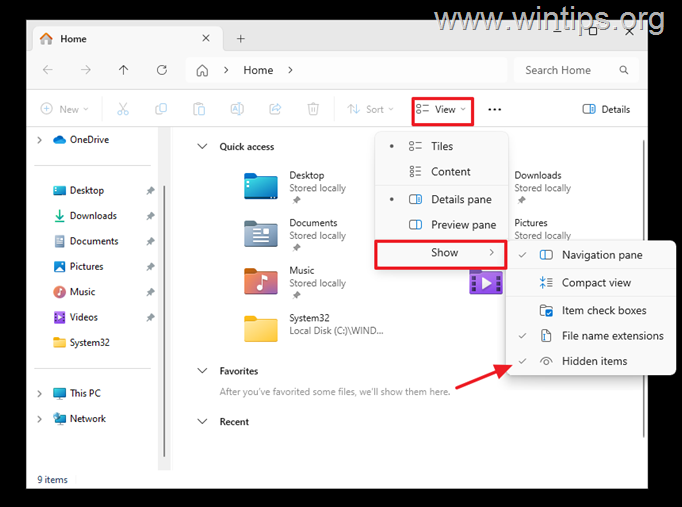Expand Network tree node
The height and width of the screenshot is (507, 682).
[40, 419]
